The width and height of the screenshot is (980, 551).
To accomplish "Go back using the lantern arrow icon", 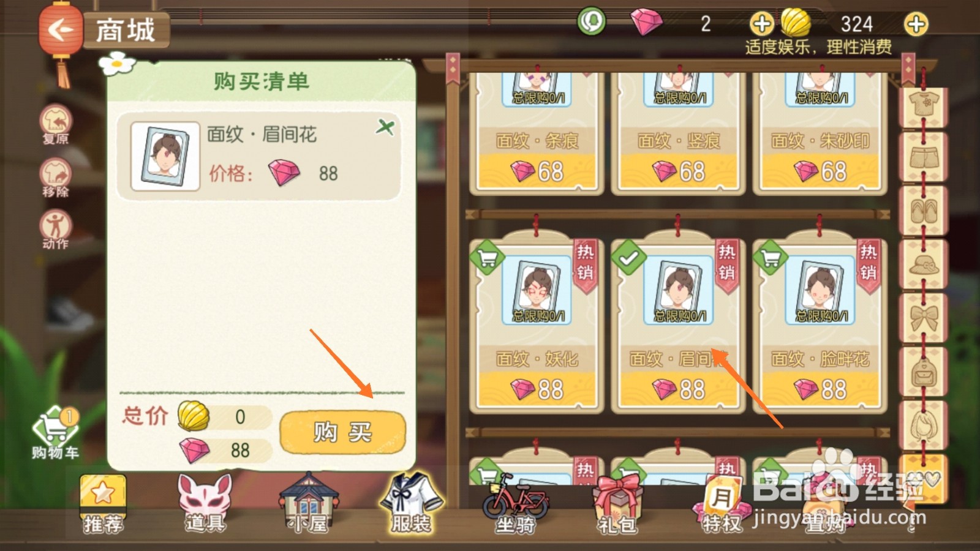I will pos(59,30).
